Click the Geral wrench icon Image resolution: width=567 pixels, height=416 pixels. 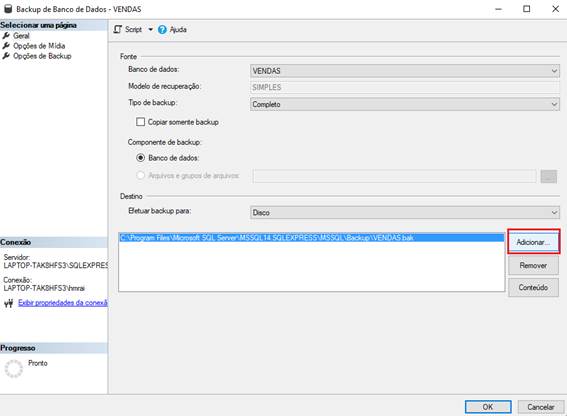(6, 35)
